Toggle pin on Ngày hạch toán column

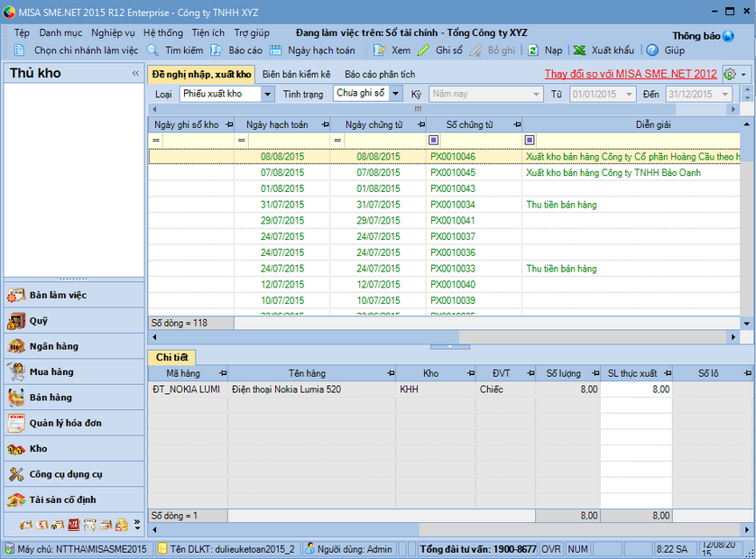pyautogui.click(x=325, y=124)
